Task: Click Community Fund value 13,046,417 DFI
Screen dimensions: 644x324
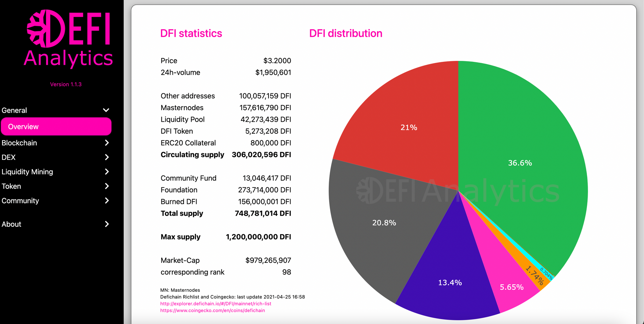Action: point(267,178)
